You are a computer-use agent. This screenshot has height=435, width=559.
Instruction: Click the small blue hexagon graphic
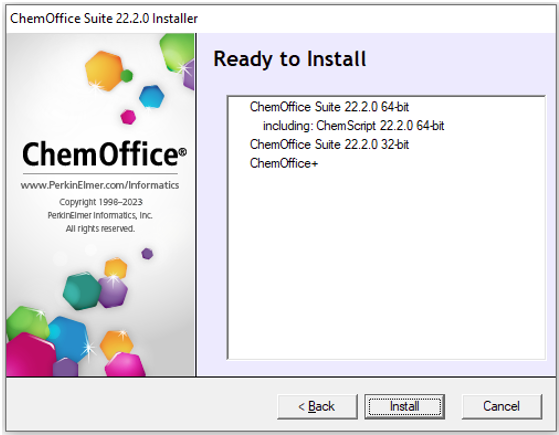152,96
